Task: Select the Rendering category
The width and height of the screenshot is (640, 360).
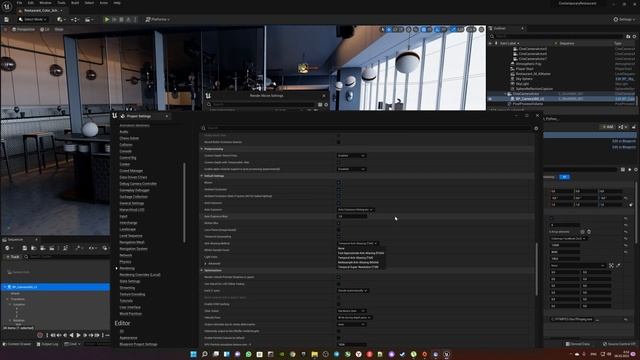Action: (127, 269)
